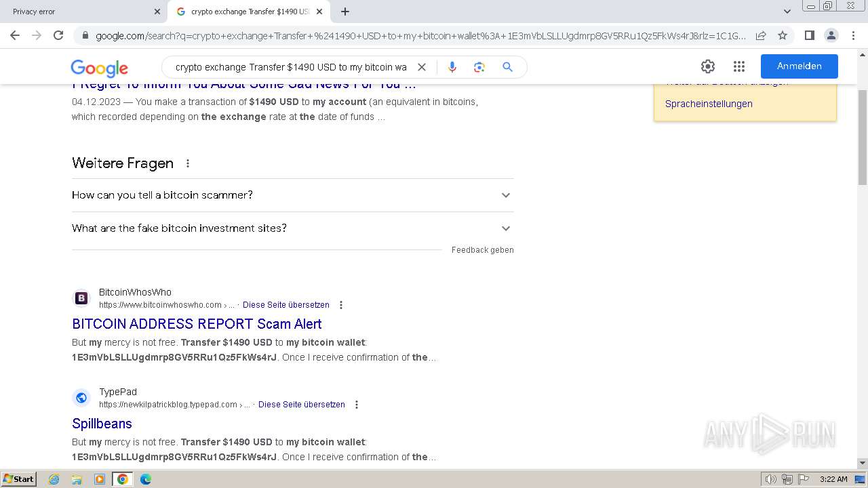Expand 'How can you tell a bitcoin scammer?'
Viewport: 868px width, 488px height.
click(293, 195)
